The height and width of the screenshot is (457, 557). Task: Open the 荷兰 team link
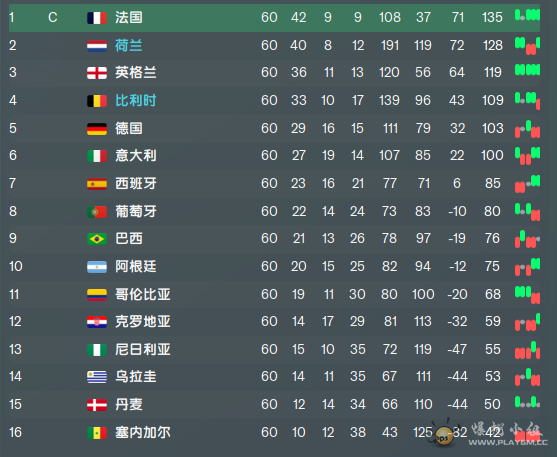[129, 45]
